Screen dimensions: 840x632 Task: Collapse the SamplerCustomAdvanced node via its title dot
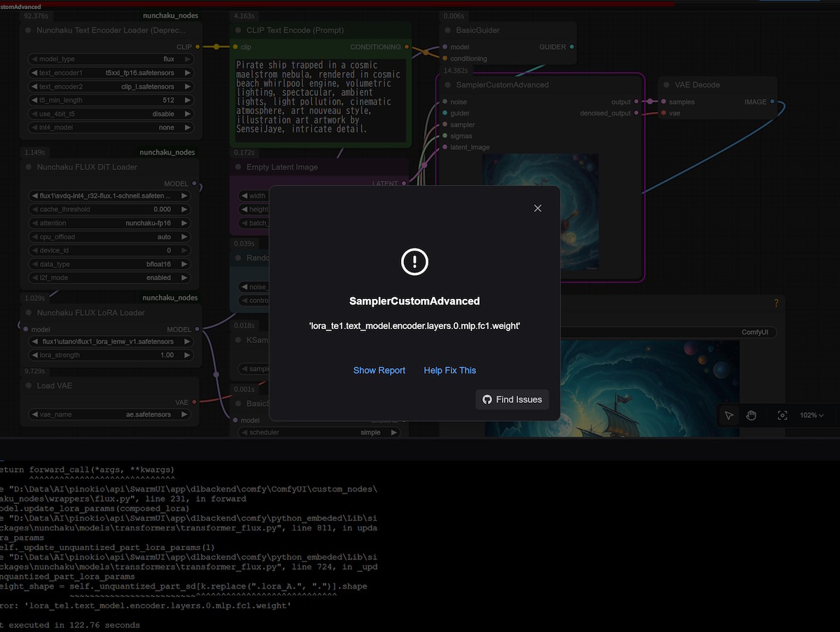[448, 85]
